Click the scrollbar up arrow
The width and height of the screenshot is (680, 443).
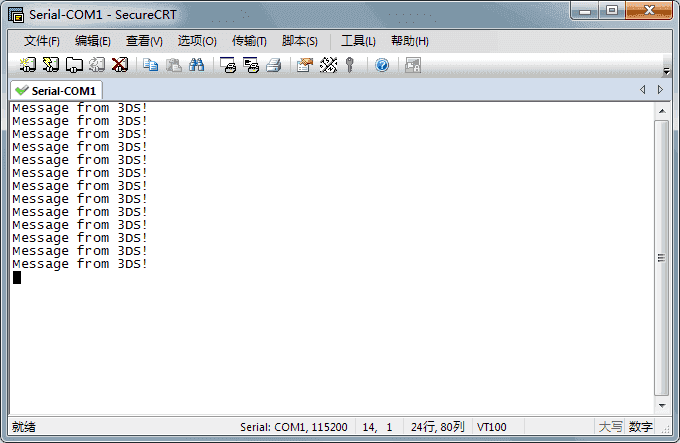click(662, 111)
